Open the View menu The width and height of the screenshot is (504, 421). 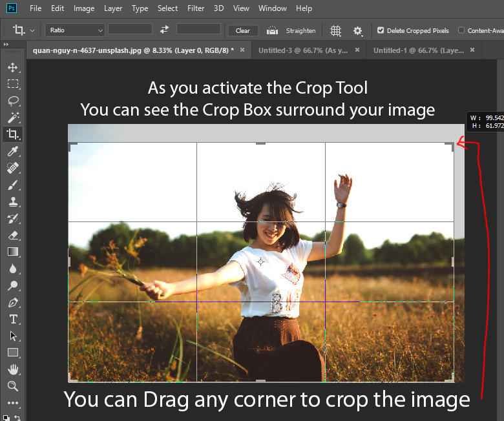(x=241, y=8)
